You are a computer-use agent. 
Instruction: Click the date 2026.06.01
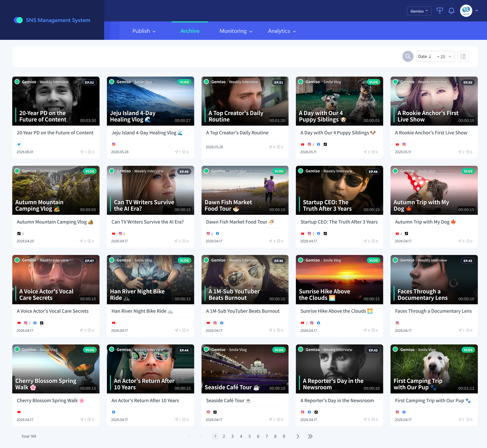coord(25,152)
